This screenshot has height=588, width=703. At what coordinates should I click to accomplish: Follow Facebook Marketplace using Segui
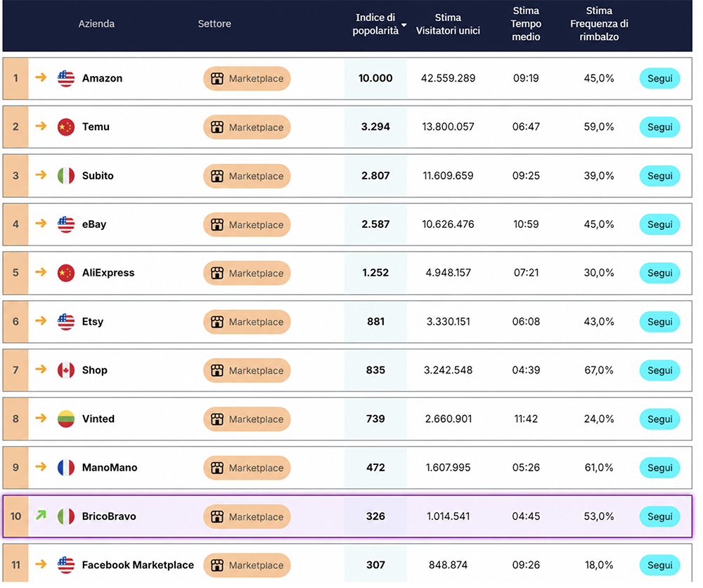click(659, 565)
